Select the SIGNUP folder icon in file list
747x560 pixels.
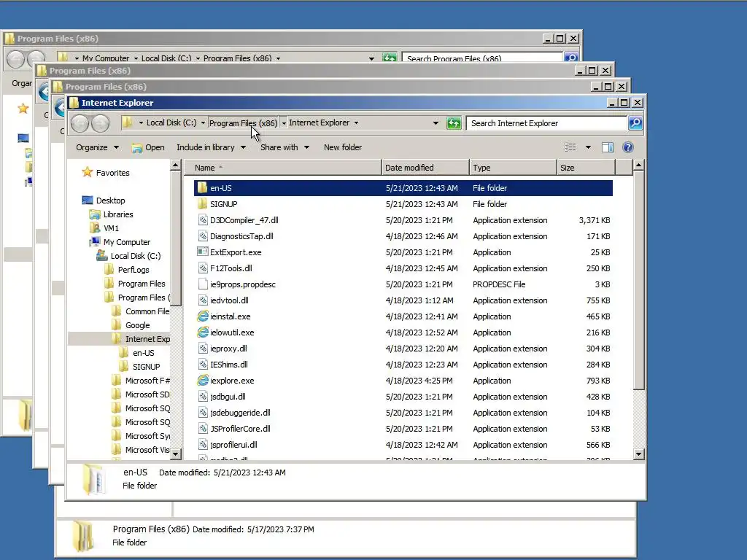[203, 204]
